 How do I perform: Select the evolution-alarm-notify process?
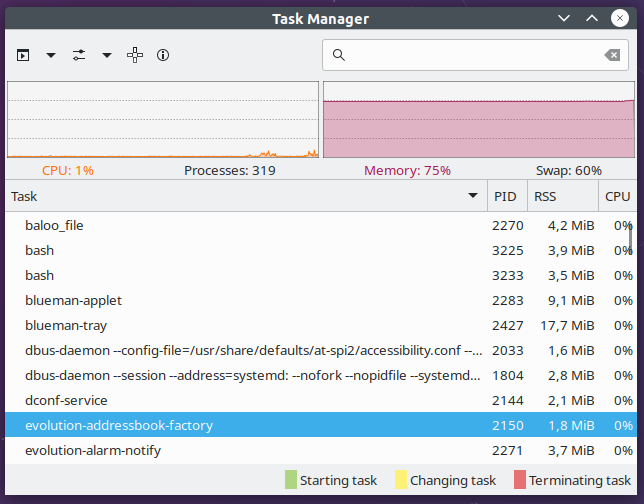click(321, 451)
